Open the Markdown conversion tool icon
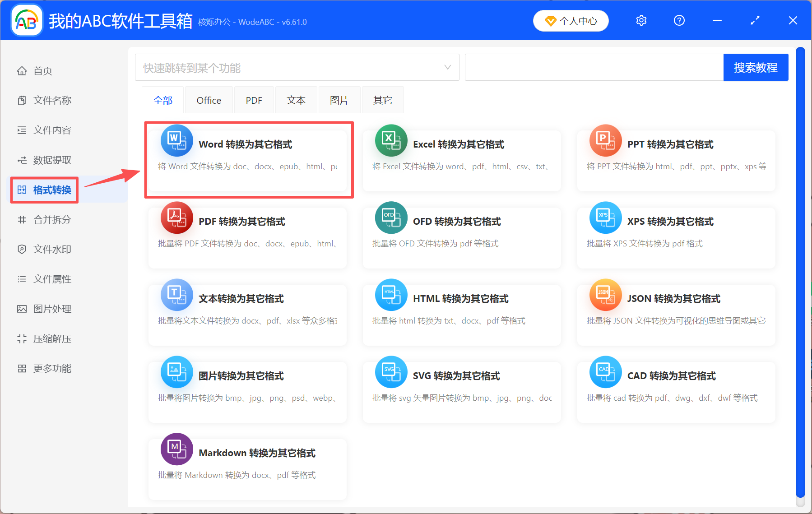812x514 pixels. 176,449
